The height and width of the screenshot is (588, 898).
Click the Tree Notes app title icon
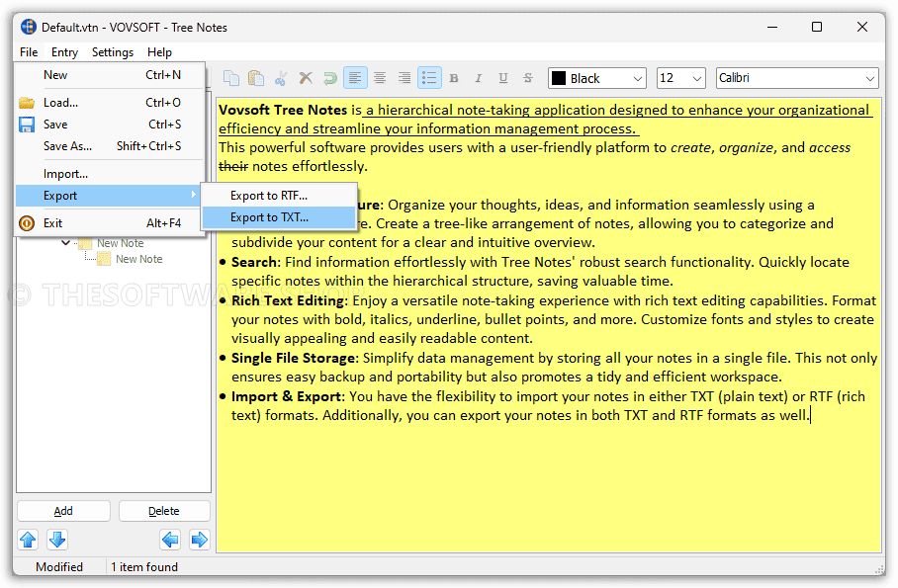[29, 27]
